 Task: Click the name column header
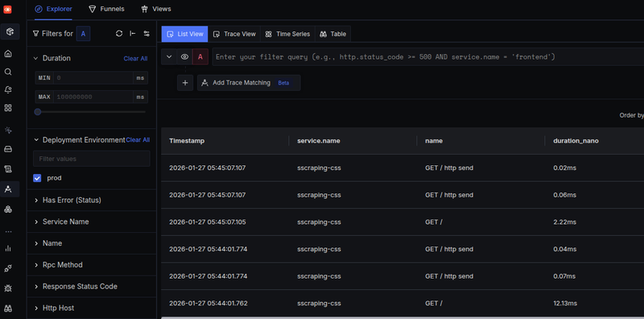[x=434, y=141]
